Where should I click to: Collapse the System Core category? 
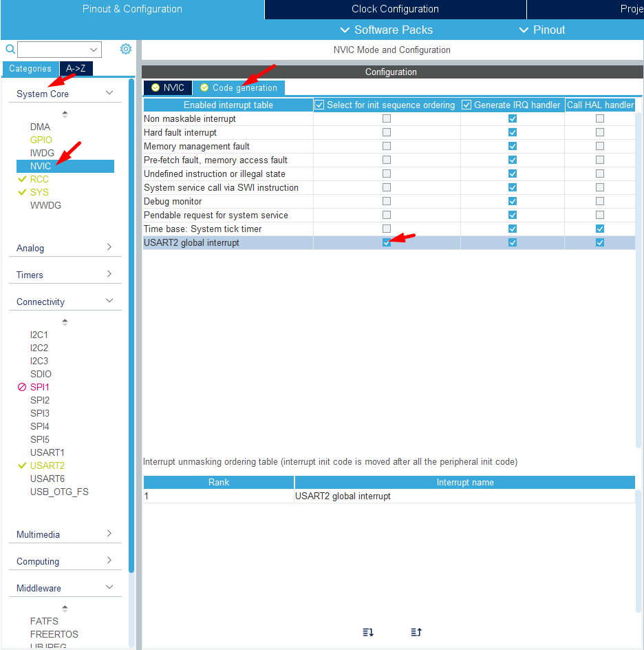point(109,93)
